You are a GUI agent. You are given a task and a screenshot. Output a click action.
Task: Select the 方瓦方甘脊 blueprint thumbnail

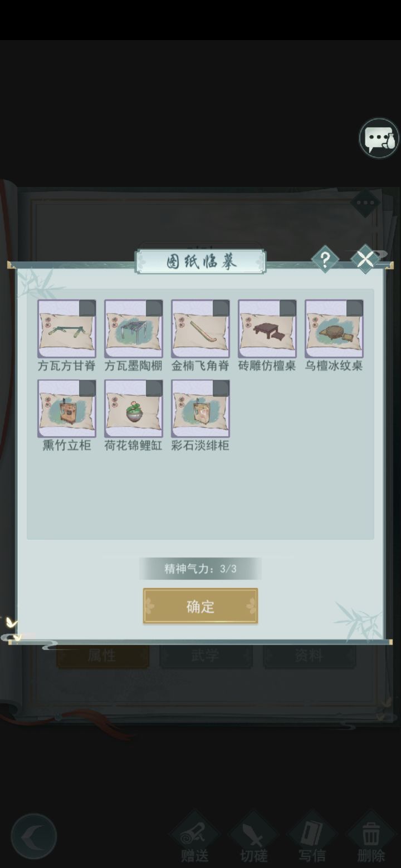[x=67, y=329]
